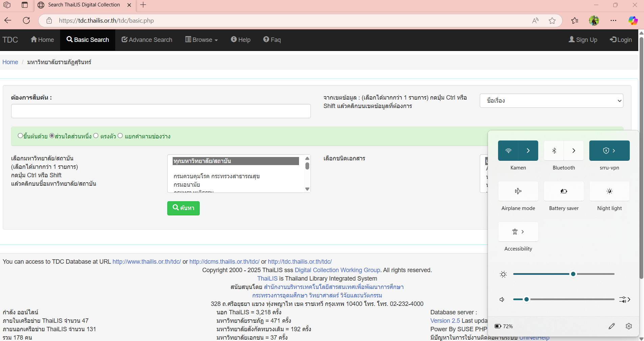Screen dimensions: 644x341
Task: Open Advance Search page
Action: coord(147,40)
